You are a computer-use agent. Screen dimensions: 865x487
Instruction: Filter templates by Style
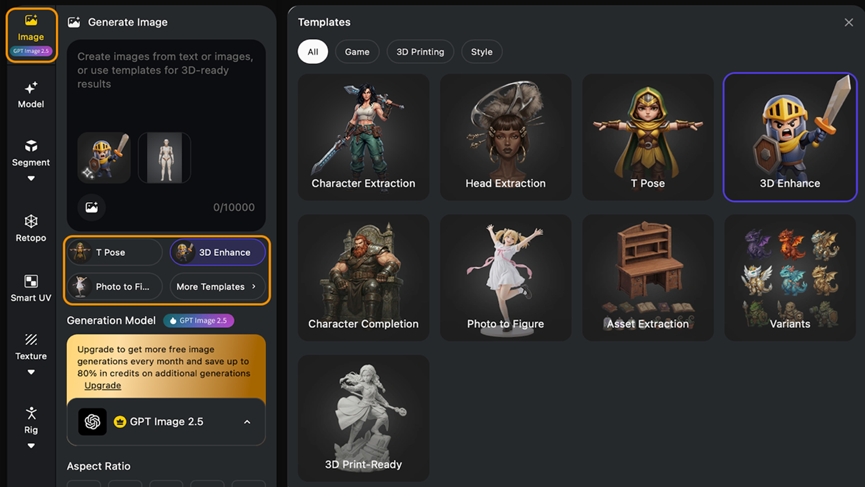[x=482, y=52]
